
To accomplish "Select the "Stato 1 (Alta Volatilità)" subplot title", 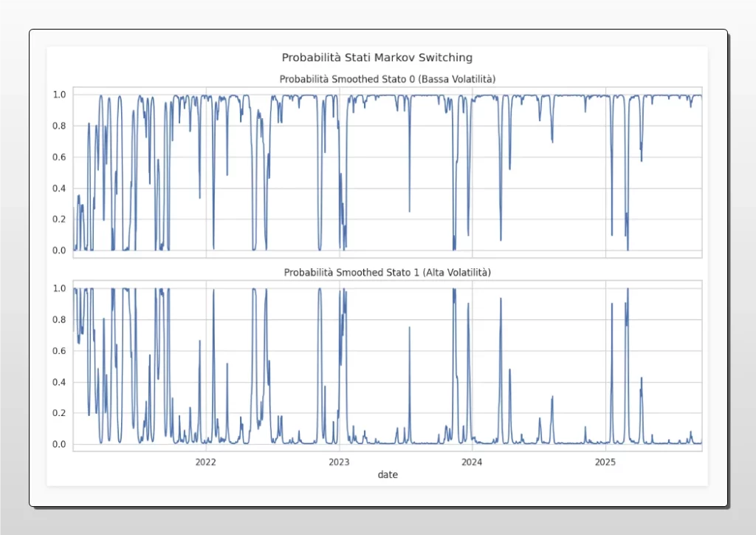I will pyautogui.click(x=387, y=273).
